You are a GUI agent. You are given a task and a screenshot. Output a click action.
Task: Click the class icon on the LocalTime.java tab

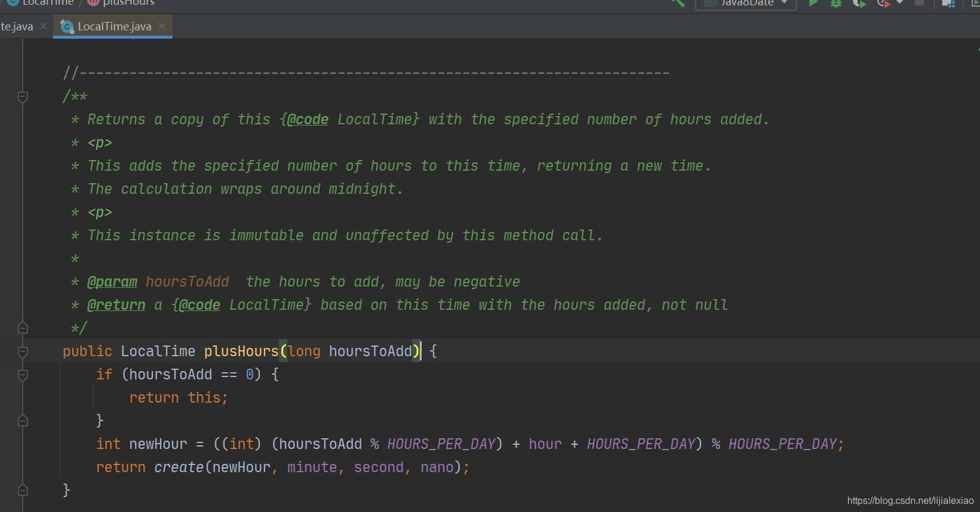(67, 27)
